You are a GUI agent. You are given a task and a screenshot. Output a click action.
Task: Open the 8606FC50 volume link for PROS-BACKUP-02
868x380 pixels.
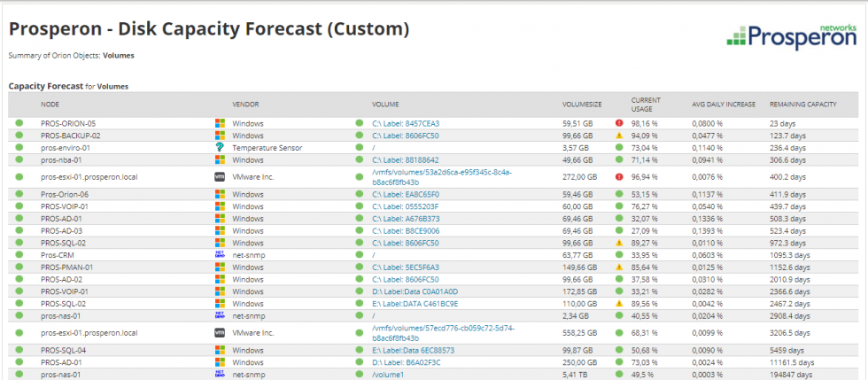click(406, 136)
